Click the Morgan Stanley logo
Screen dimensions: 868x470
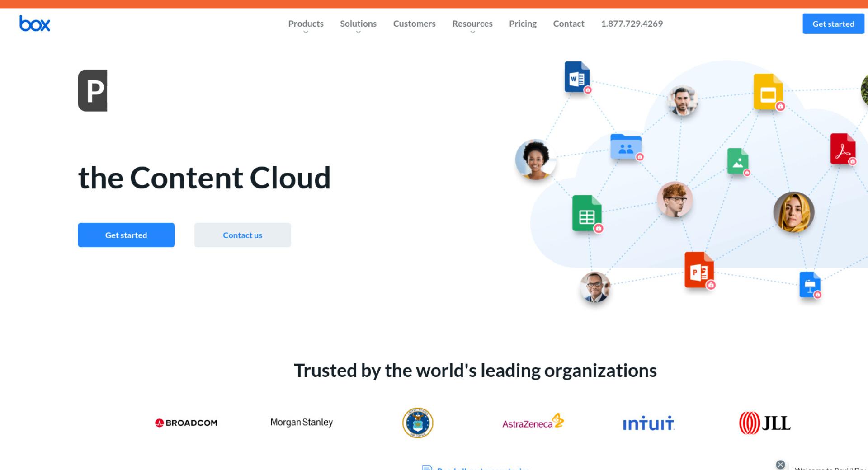point(302,422)
